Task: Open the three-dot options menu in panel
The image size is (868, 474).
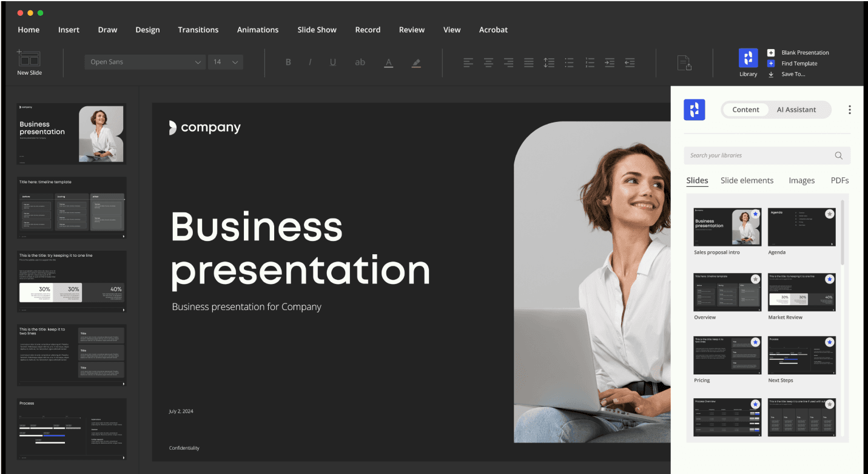Action: pyautogui.click(x=849, y=110)
